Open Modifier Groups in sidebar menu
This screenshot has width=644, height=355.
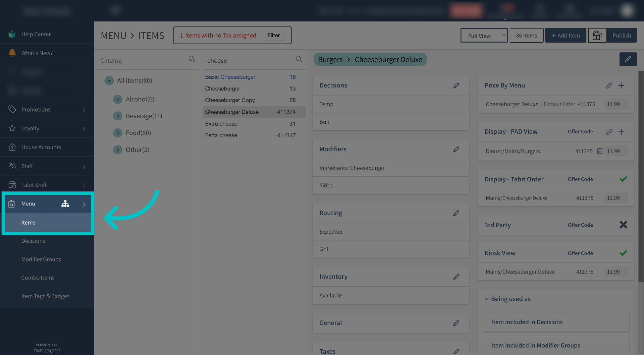click(41, 259)
